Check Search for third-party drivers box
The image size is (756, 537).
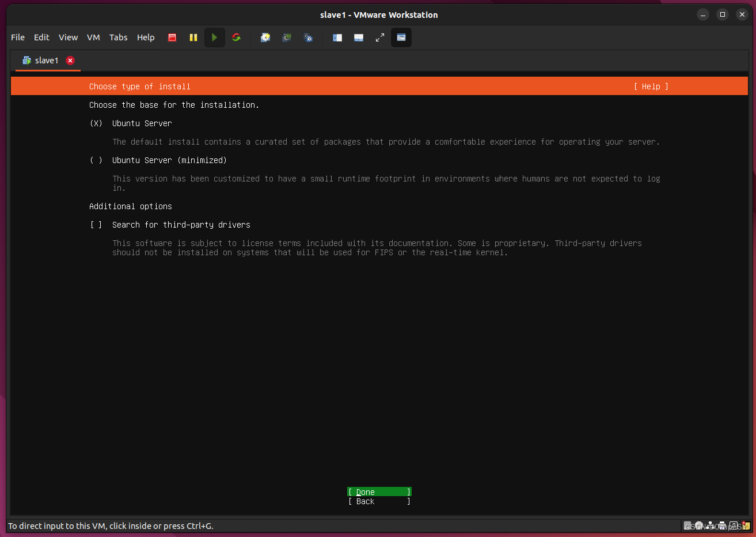(96, 225)
